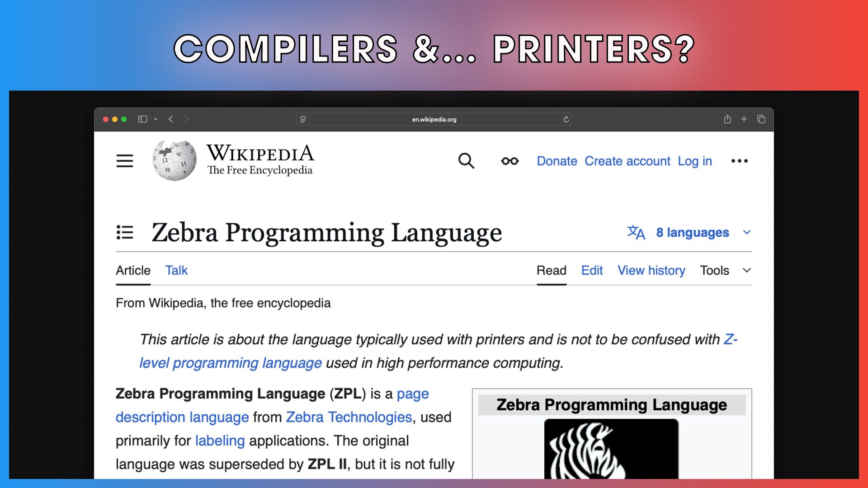868x488 pixels.
Task: Open new tab with plus icon
Action: [x=744, y=119]
